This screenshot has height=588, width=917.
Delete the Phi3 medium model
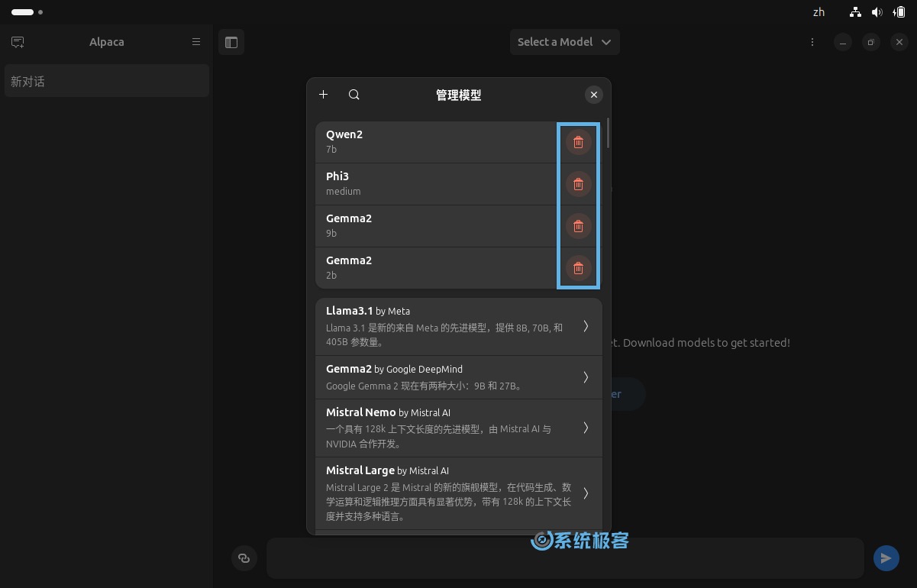[578, 184]
